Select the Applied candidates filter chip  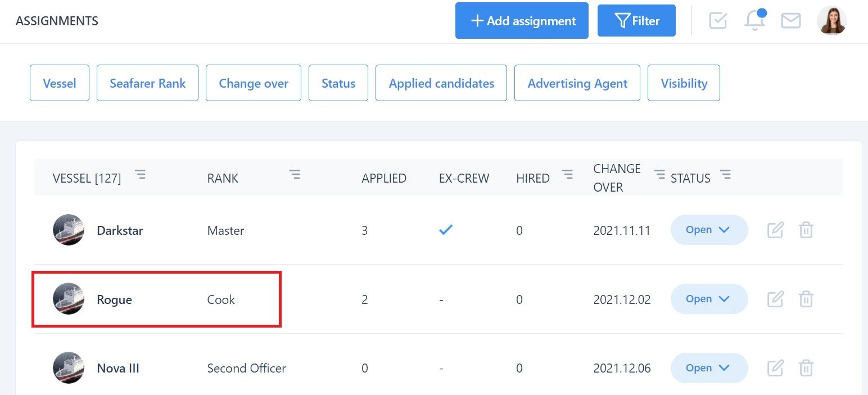pyautogui.click(x=441, y=83)
